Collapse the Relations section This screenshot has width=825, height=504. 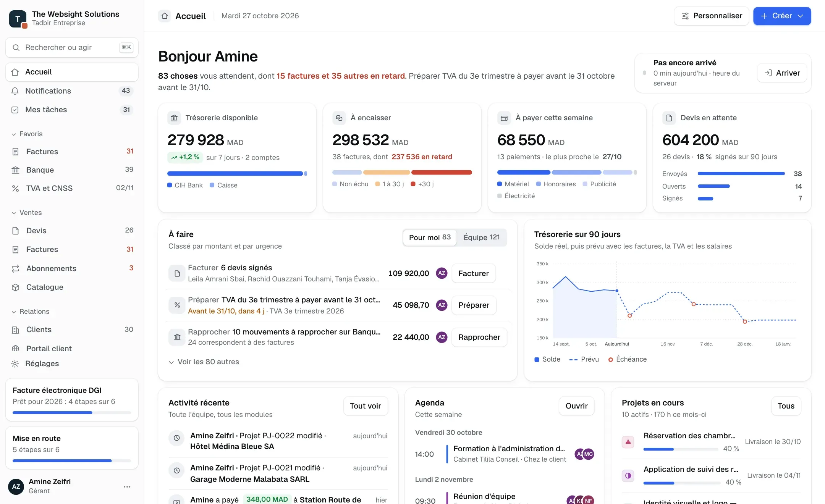[x=31, y=312]
